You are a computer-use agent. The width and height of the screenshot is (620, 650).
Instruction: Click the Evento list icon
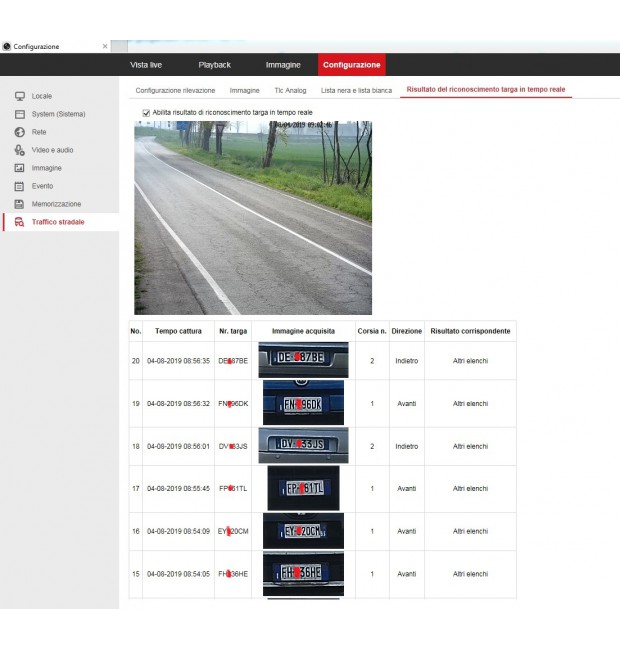tap(19, 186)
